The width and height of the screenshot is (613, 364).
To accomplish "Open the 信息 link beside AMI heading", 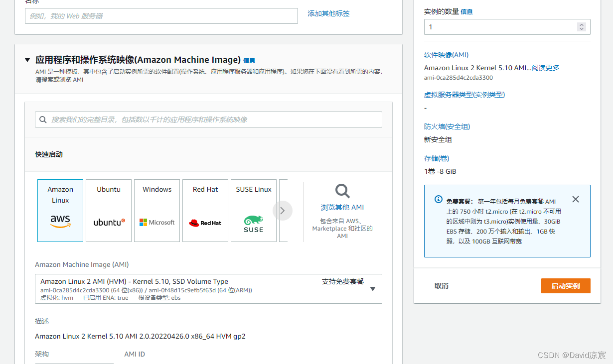I will pos(249,61).
